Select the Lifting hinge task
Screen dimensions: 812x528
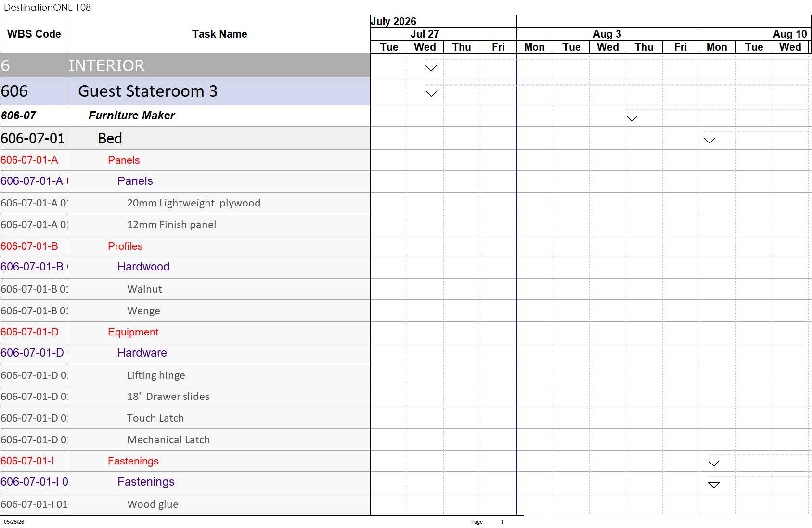156,375
